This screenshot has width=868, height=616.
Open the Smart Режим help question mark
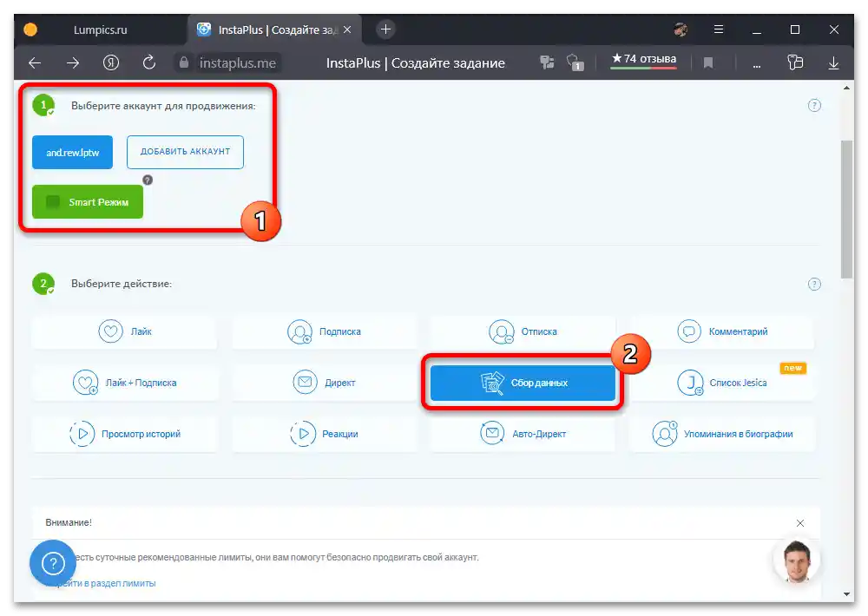tap(148, 180)
